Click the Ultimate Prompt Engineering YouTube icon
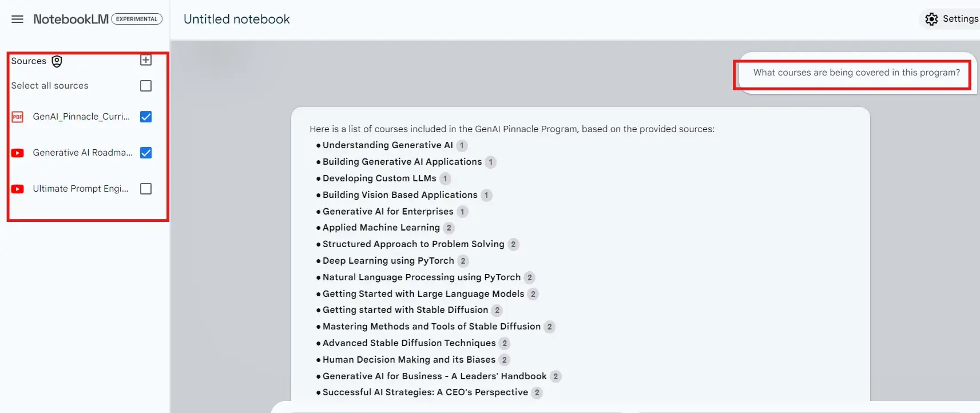 18,189
